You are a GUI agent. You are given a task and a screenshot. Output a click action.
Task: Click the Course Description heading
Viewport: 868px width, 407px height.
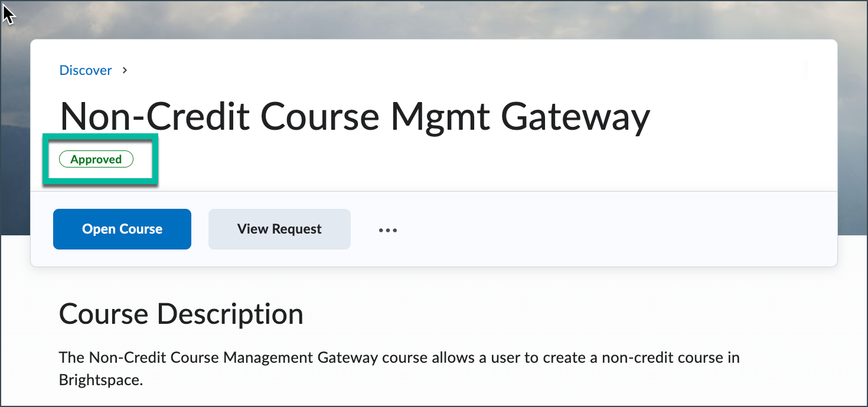[181, 314]
